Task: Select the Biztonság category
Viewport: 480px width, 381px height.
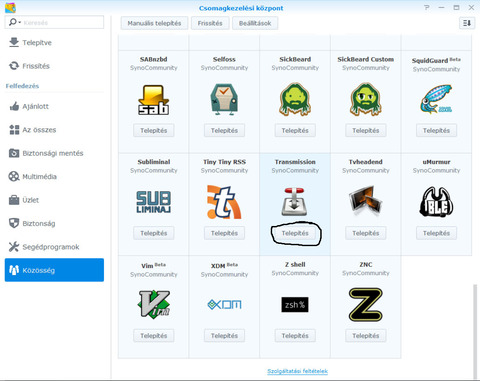Action: coord(54,223)
